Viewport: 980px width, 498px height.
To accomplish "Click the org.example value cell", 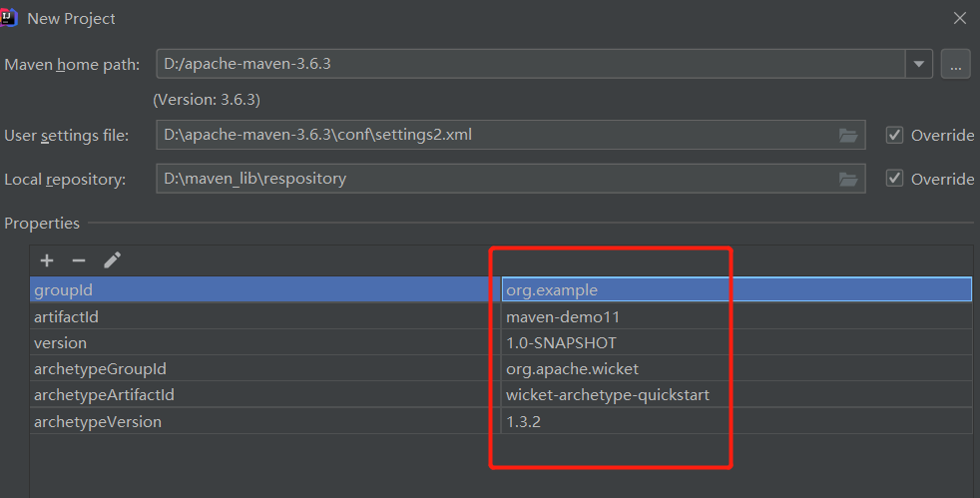I will (x=736, y=290).
